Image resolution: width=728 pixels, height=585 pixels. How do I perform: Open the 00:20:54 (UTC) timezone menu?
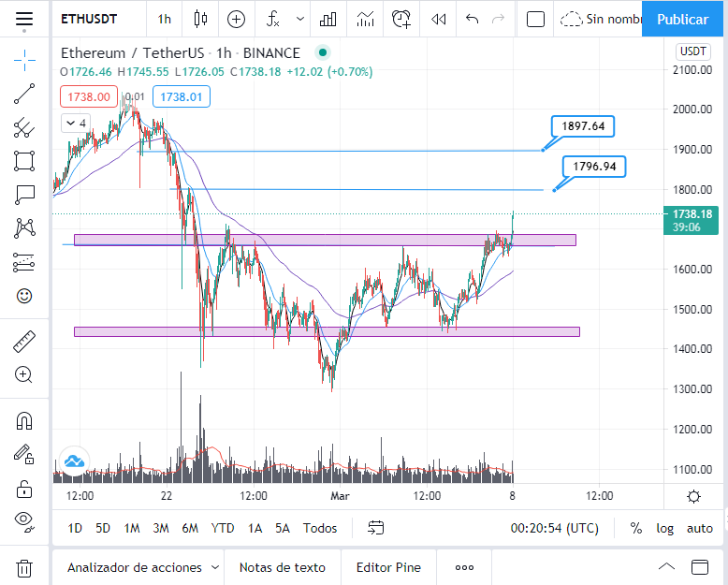(x=554, y=528)
